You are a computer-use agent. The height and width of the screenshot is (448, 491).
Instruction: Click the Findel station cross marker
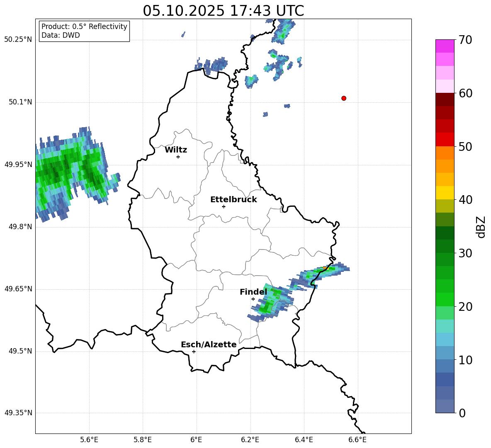click(x=253, y=299)
